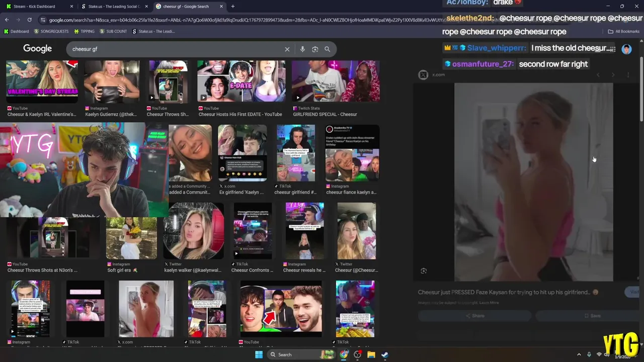The width and height of the screenshot is (644, 362).
Task: Open Cheesur Hosts His First EDATE thumbnail
Action: point(241,81)
